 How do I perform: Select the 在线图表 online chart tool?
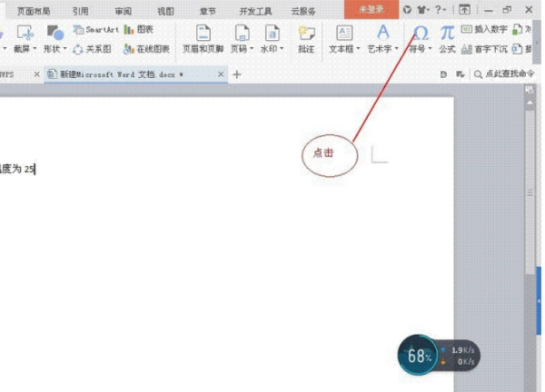(x=146, y=49)
